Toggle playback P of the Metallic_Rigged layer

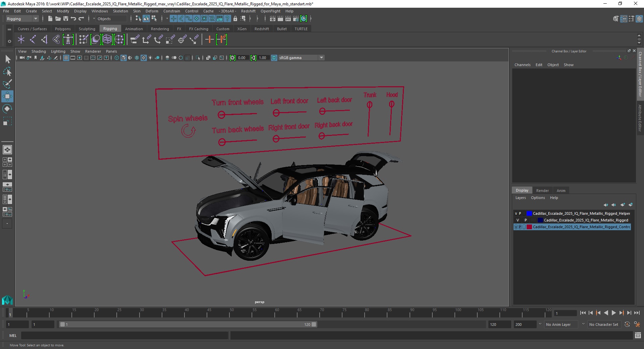pyautogui.click(x=526, y=220)
